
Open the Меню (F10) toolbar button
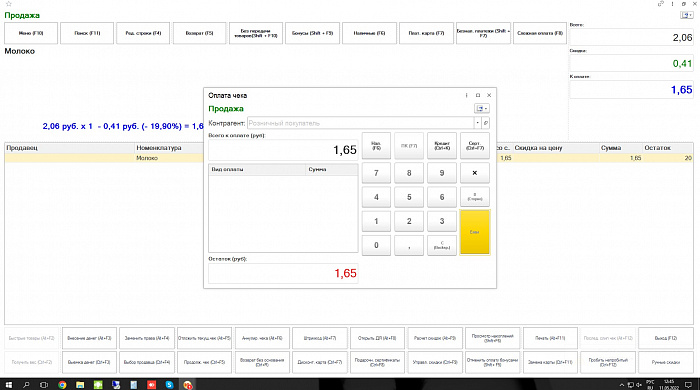[x=31, y=33]
